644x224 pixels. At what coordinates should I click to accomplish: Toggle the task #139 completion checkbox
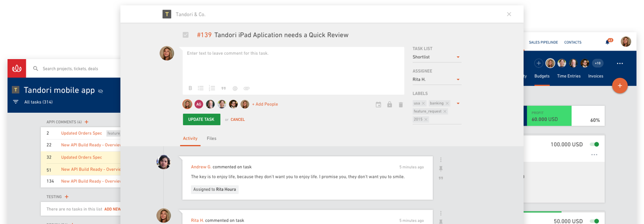(185, 35)
